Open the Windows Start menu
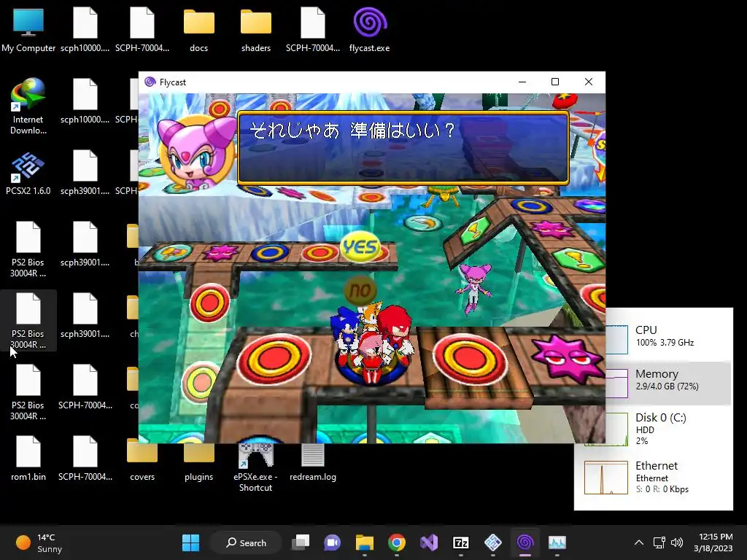The width and height of the screenshot is (747, 560). (x=191, y=542)
